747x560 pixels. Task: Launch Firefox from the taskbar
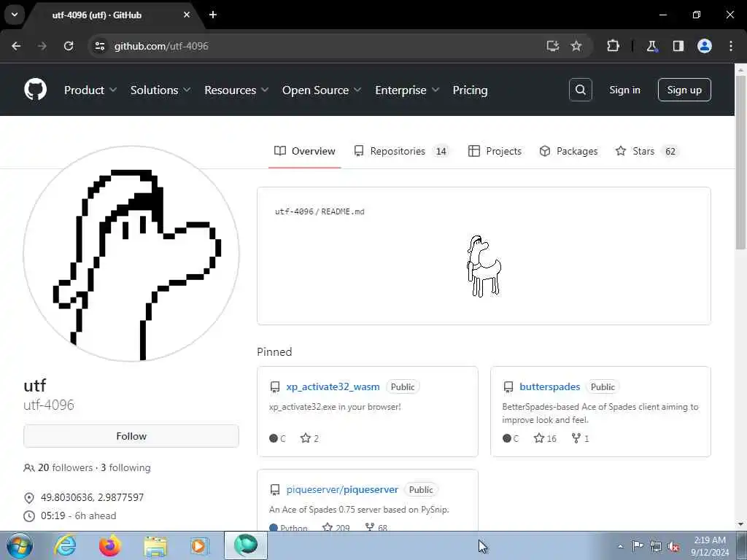click(x=110, y=545)
